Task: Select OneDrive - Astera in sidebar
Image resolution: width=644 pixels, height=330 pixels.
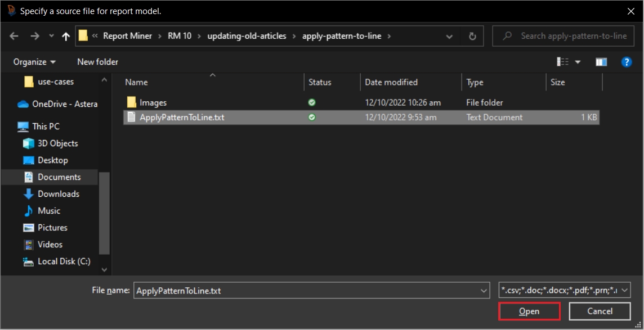Action: tap(64, 104)
